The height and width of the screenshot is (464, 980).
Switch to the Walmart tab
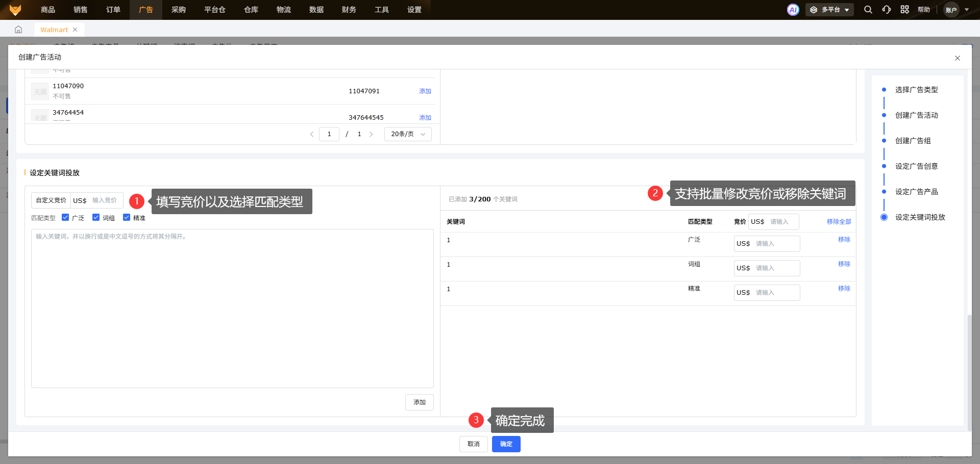pos(54,30)
